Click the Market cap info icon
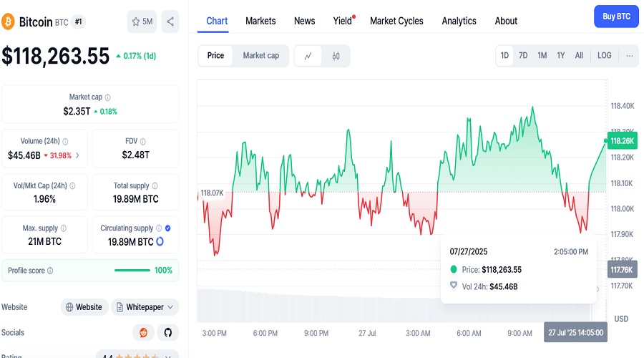Image resolution: width=644 pixels, height=358 pixels. 107,97
